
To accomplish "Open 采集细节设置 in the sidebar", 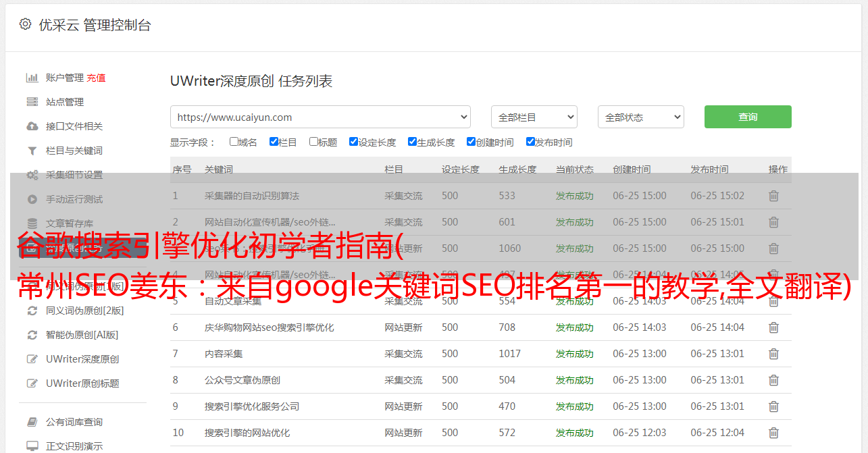I will (74, 175).
